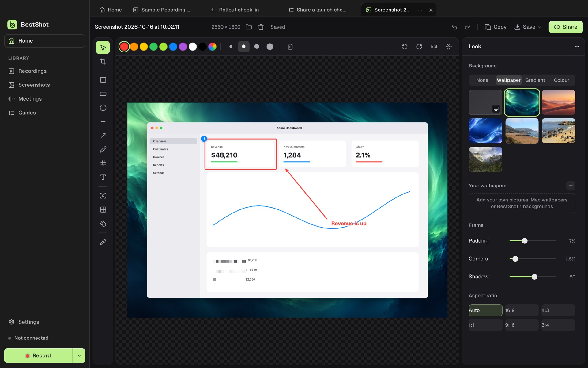Adjust the Shadow slider
The width and height of the screenshot is (588, 368).
pyautogui.click(x=532, y=277)
